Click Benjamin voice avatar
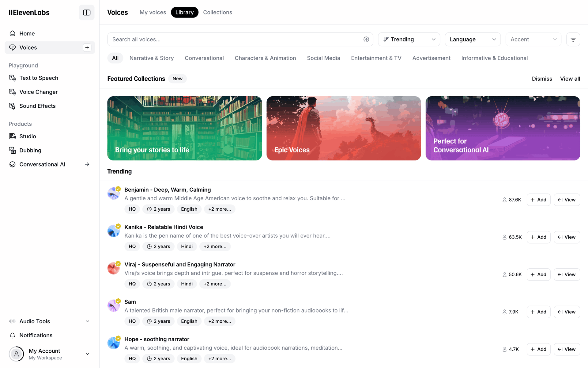 pos(113,194)
